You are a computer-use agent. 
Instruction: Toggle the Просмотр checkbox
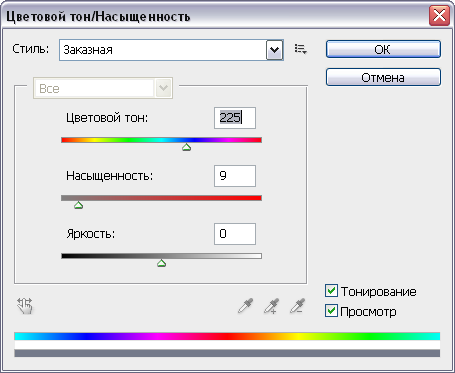click(331, 311)
